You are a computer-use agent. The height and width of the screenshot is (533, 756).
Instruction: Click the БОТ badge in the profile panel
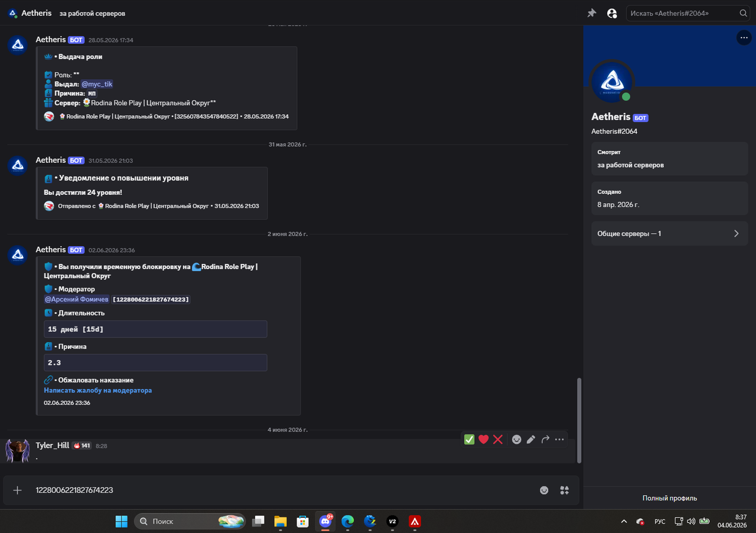click(641, 118)
